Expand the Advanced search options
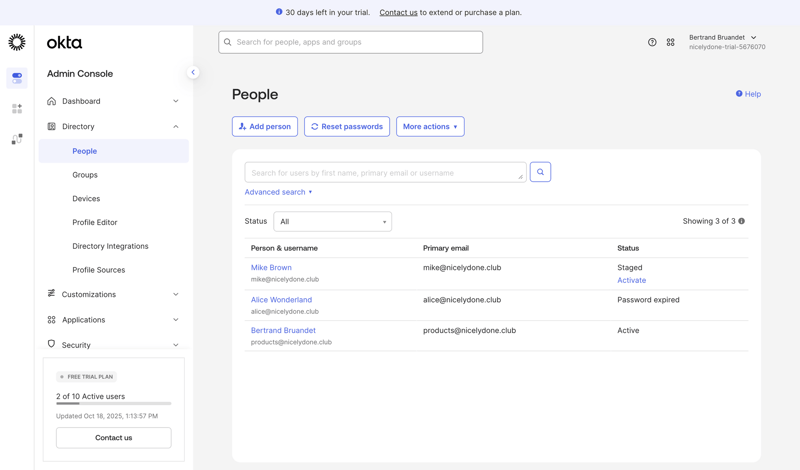 (x=278, y=192)
